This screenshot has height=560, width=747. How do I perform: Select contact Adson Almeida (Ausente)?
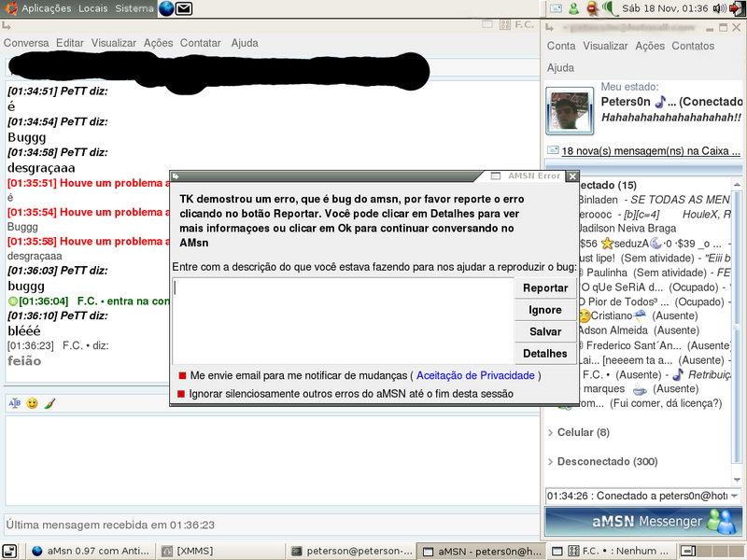[x=639, y=330]
